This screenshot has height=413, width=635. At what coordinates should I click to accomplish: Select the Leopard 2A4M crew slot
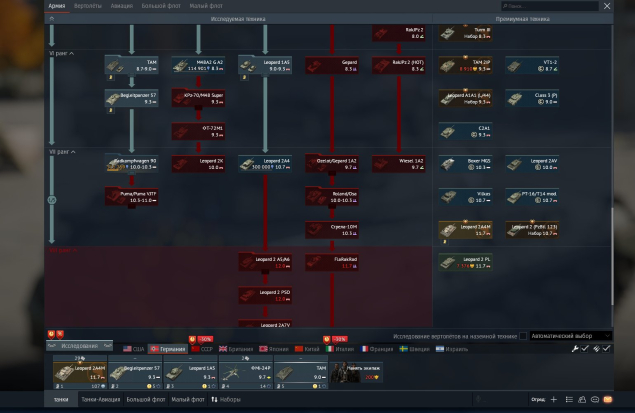[x=80, y=373]
